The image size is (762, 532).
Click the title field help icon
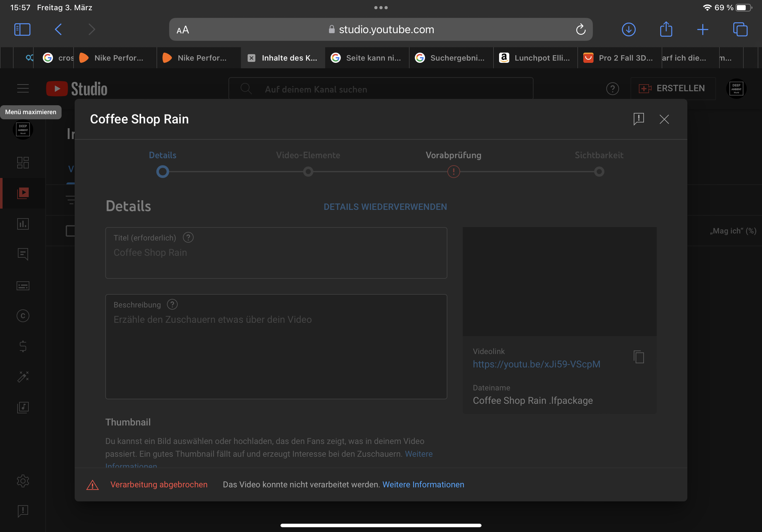click(x=188, y=238)
